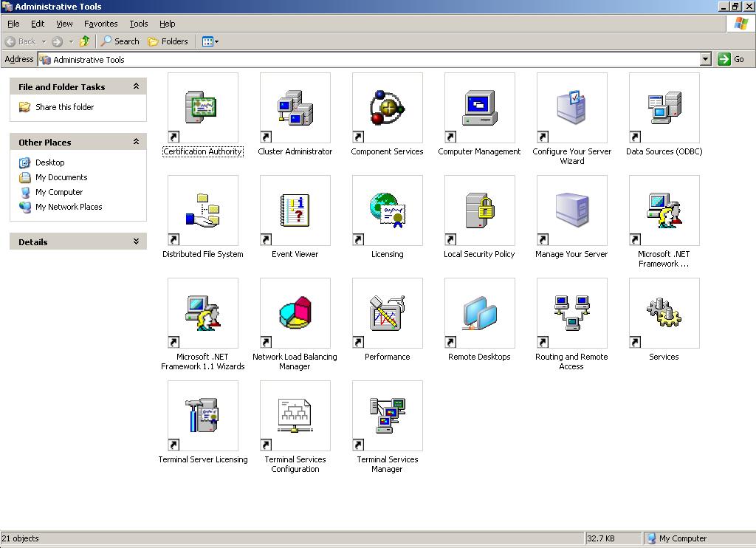Select the Remote Desktops icon
Viewport: 756px width, 548px height.
point(479,313)
